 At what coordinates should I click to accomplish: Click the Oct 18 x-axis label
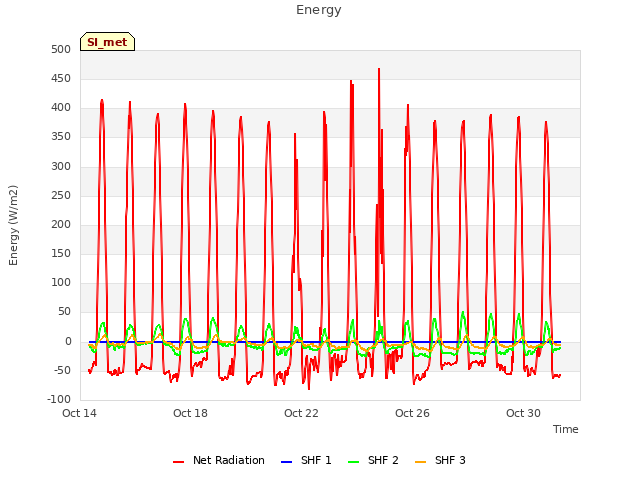(x=191, y=413)
